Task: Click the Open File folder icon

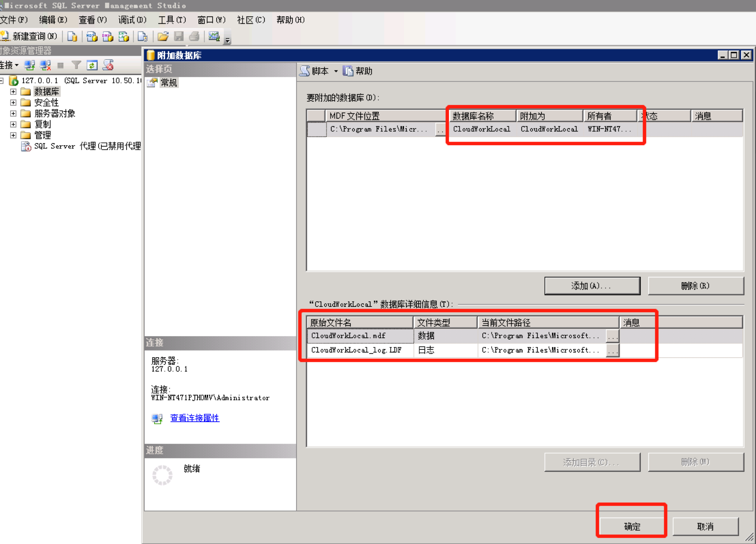Action: [163, 36]
